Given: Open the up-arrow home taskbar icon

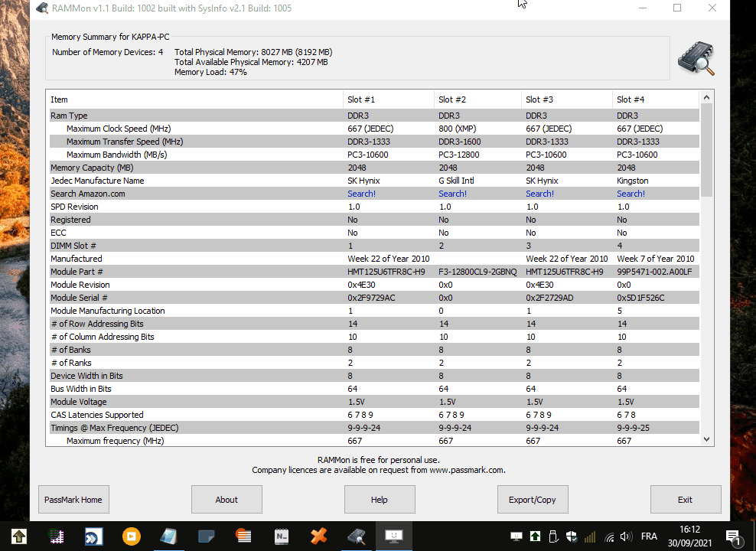Looking at the screenshot, I should coord(19,536).
